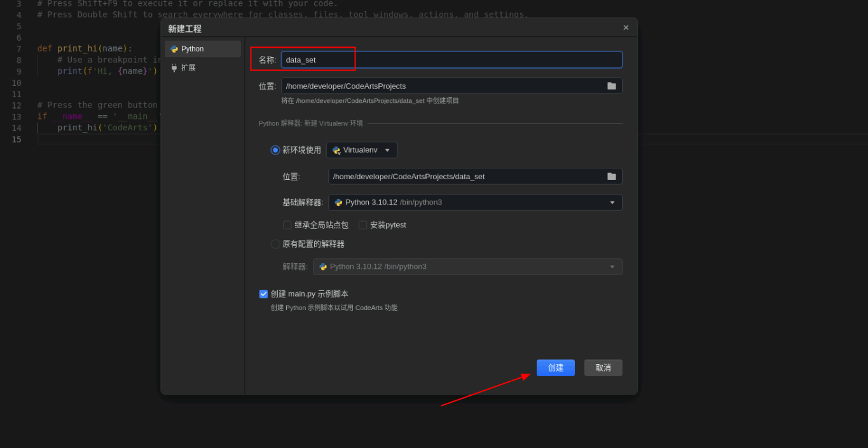Click the Virtualenv Python icon
The image size is (868, 448).
point(336,151)
